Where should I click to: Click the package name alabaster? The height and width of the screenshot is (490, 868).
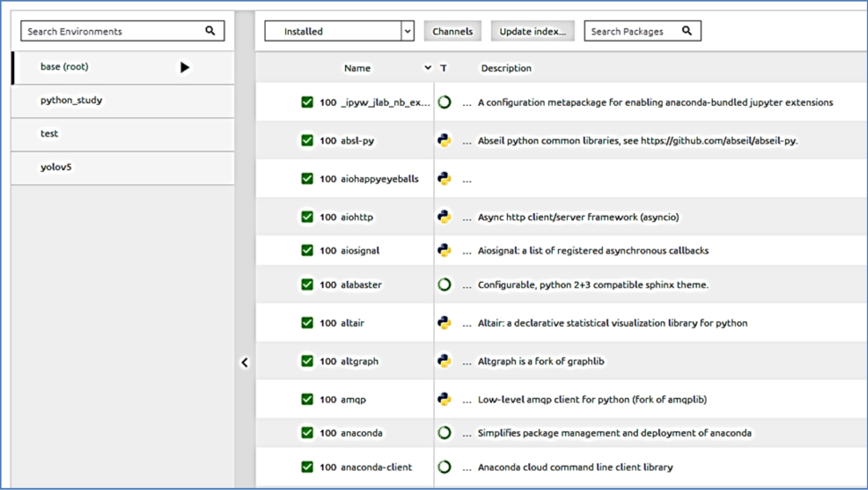(x=361, y=285)
